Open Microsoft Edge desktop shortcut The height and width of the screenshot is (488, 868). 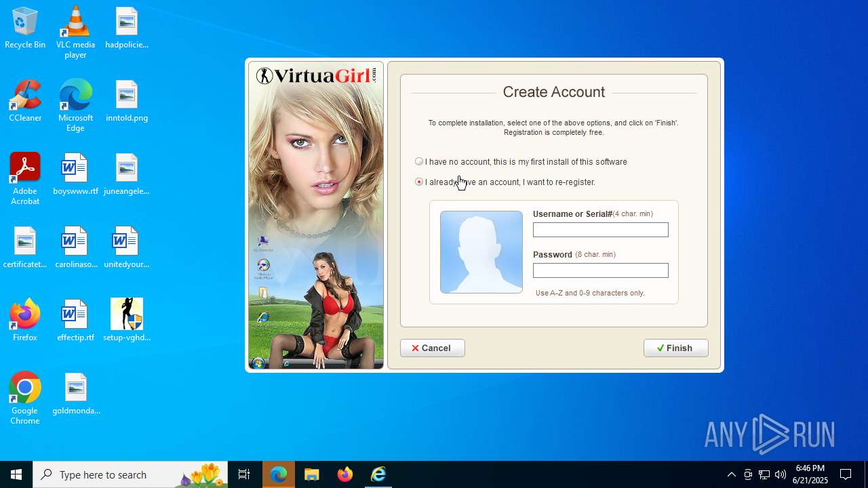click(75, 106)
